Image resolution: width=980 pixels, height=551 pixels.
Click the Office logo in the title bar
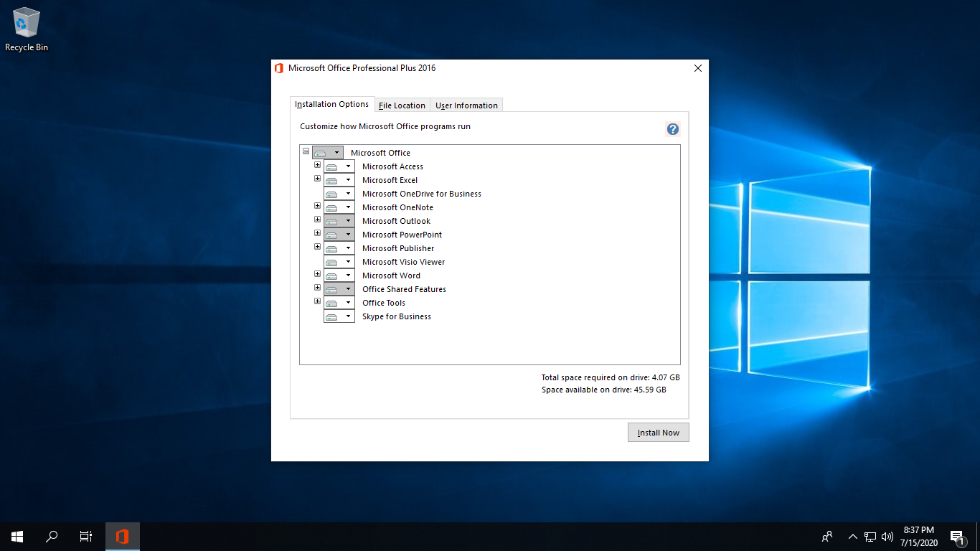pyautogui.click(x=279, y=68)
